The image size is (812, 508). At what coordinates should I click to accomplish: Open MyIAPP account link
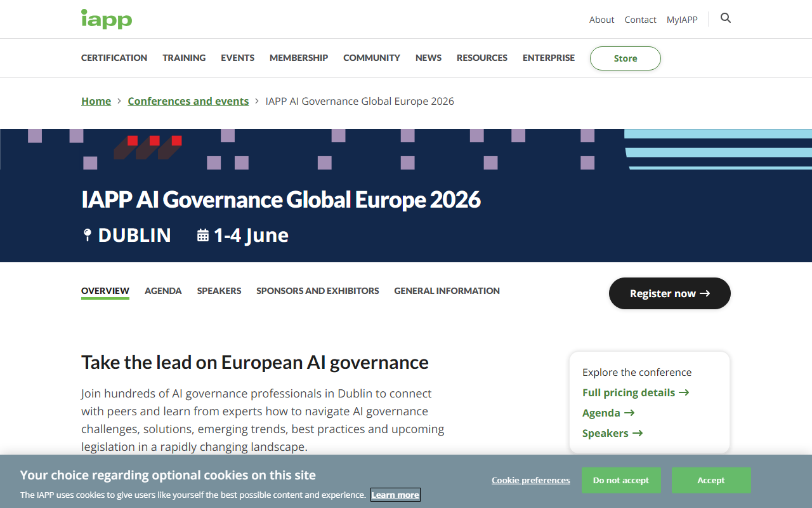pyautogui.click(x=682, y=20)
